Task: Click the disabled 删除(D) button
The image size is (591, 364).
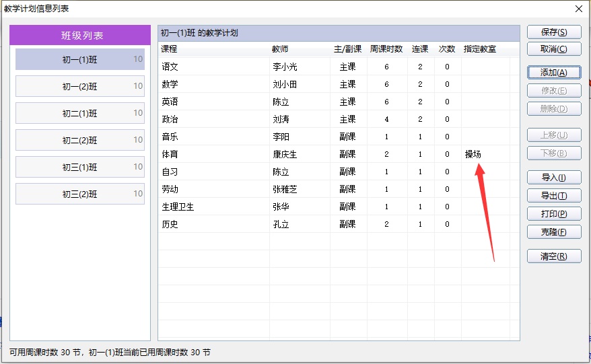Action: point(554,108)
